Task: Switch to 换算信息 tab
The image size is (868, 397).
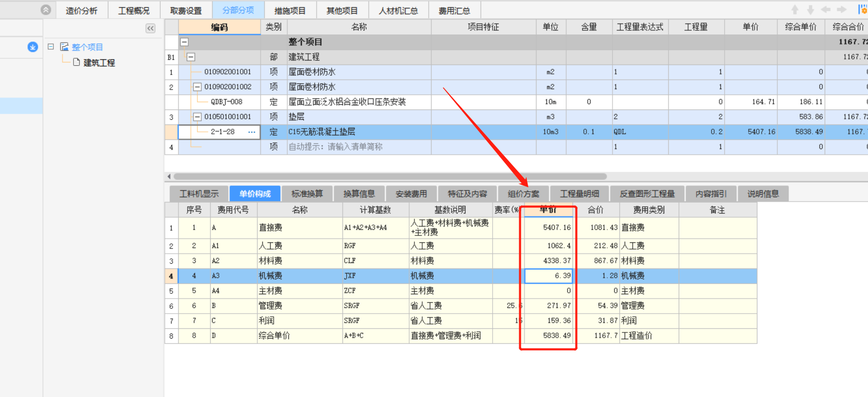Action: [x=359, y=194]
